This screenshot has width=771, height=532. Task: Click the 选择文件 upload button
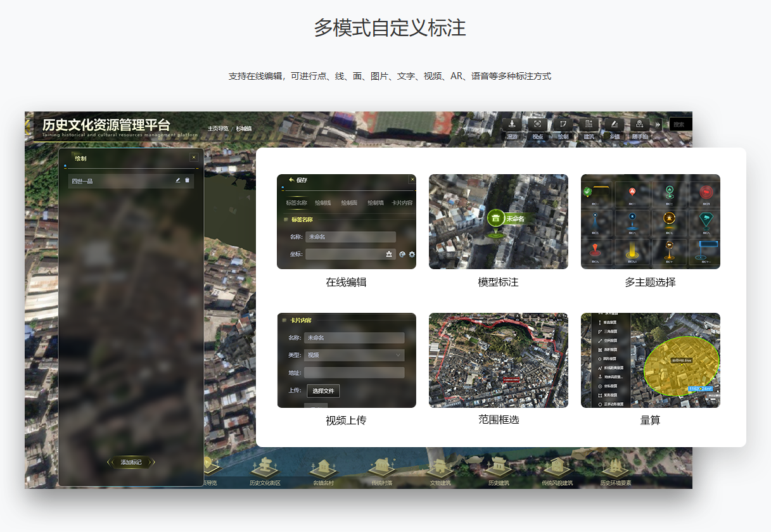(323, 391)
